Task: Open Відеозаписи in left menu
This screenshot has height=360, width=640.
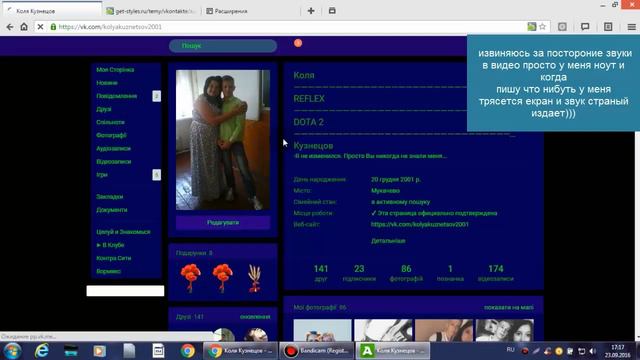Action: click(113, 162)
